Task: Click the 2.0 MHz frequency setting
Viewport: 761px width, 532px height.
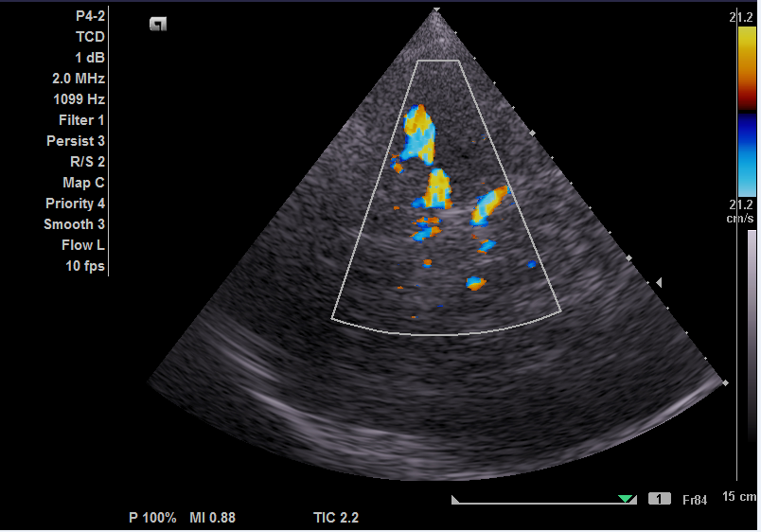Action: [x=79, y=79]
